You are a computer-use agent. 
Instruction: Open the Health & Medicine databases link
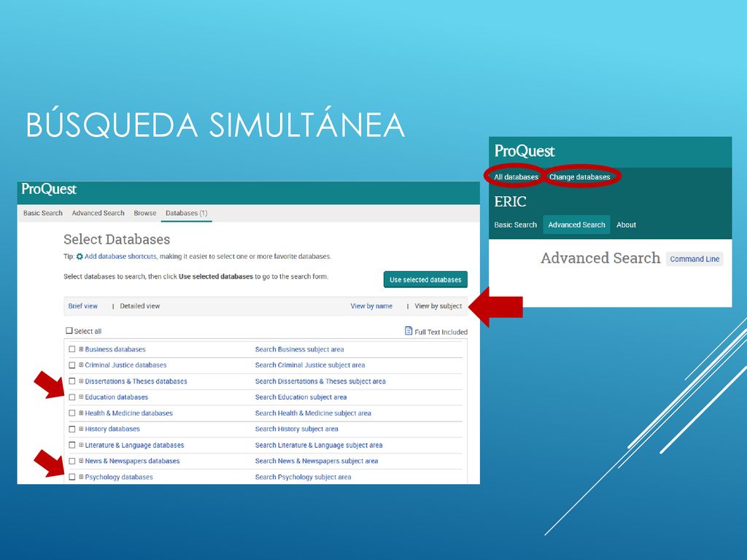(x=128, y=413)
